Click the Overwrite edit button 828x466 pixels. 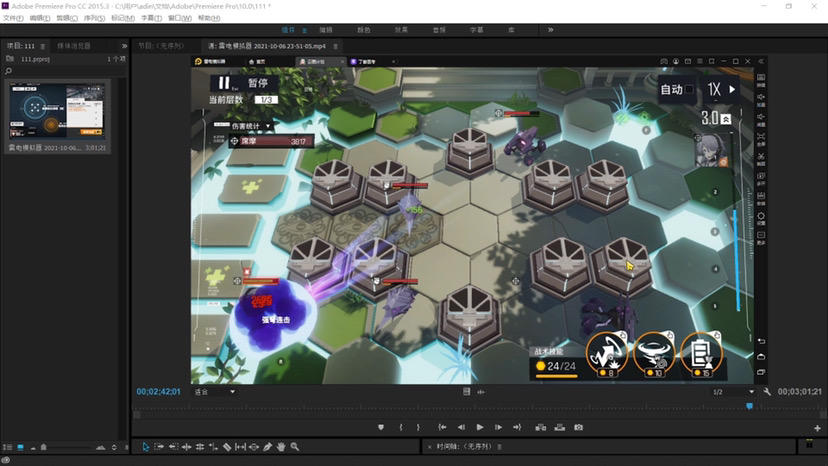(x=560, y=427)
